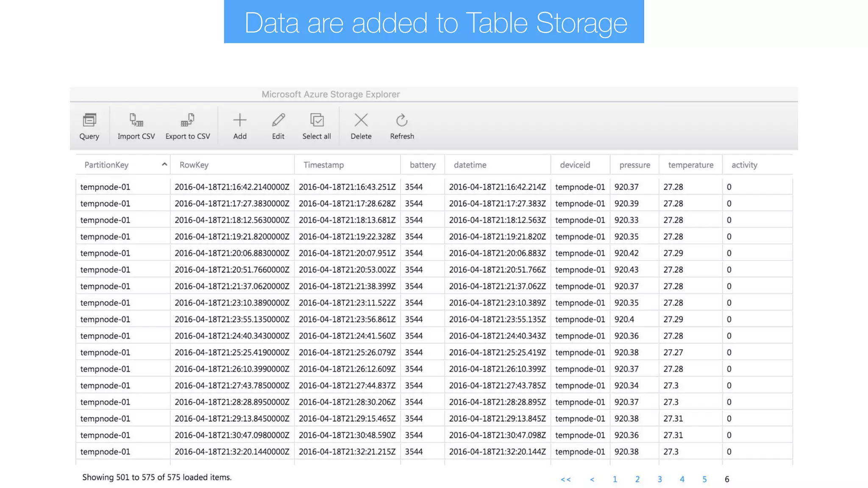Image resolution: width=868 pixels, height=488 pixels.
Task: Click datetime 2016-04-18T21:29:13.845Z
Action: coord(498,419)
